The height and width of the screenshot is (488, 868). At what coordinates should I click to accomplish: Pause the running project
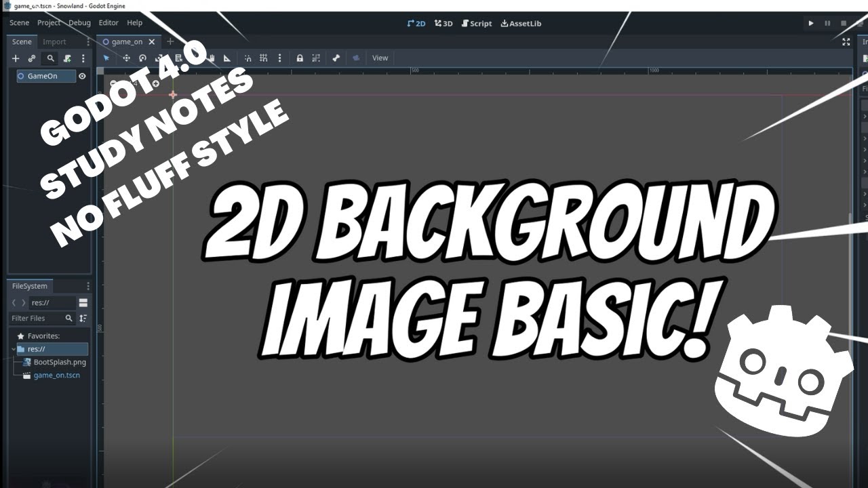827,23
